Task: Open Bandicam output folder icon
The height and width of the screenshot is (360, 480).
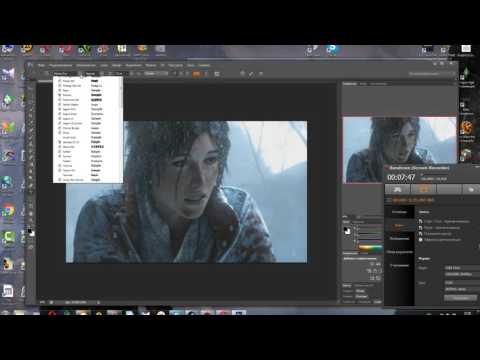Action: [471, 189]
